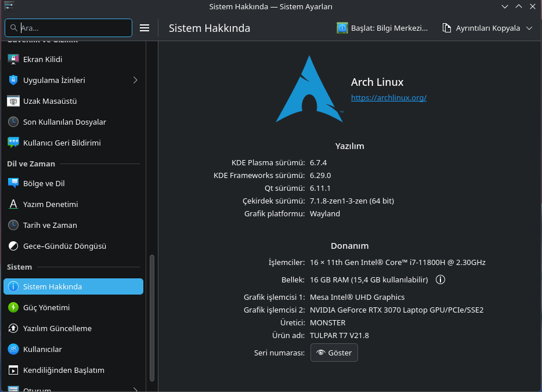The height and width of the screenshot is (392, 542).
Task: Open the archlinux.org link
Action: pos(389,98)
